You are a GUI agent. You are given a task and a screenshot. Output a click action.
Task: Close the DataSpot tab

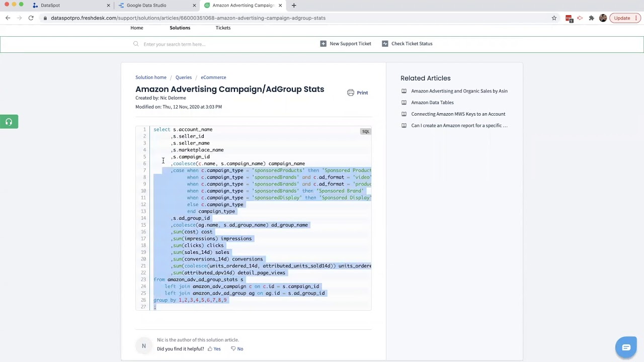(108, 6)
